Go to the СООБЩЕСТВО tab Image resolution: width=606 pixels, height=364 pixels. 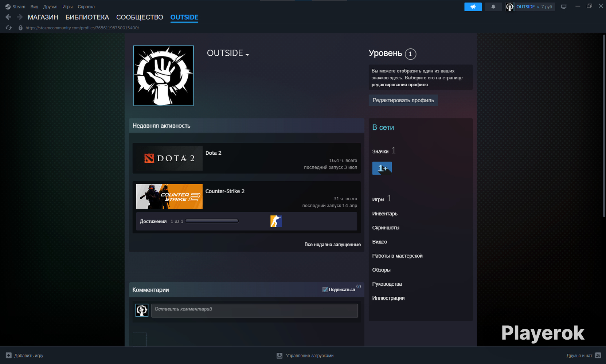click(x=140, y=17)
